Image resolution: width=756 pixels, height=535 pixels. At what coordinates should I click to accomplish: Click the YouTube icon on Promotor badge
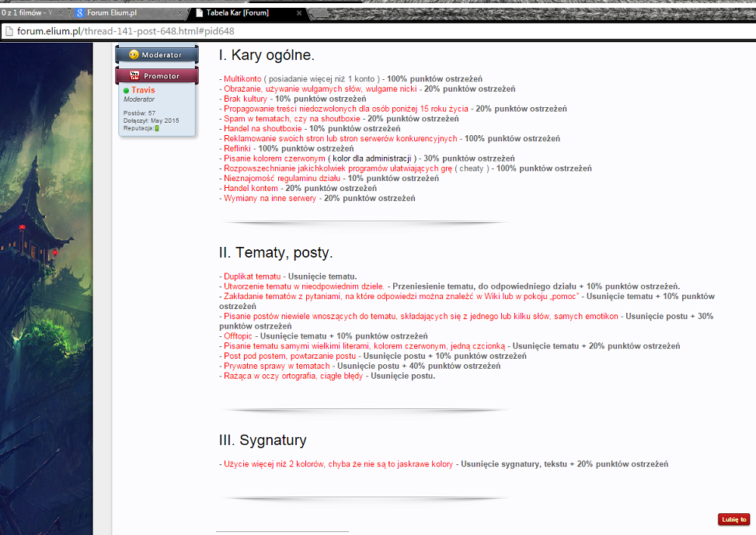[x=134, y=75]
